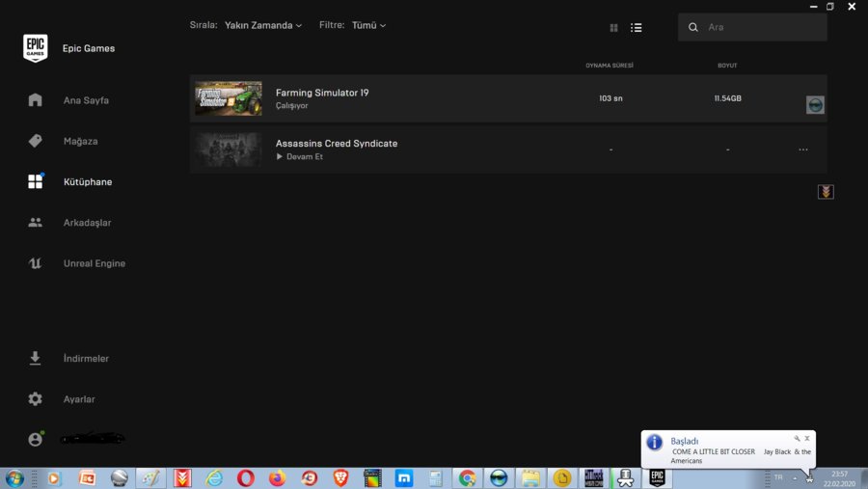Click Epic Games Launcher taskbar icon
Viewport: 868px width, 489px height.
(x=657, y=477)
